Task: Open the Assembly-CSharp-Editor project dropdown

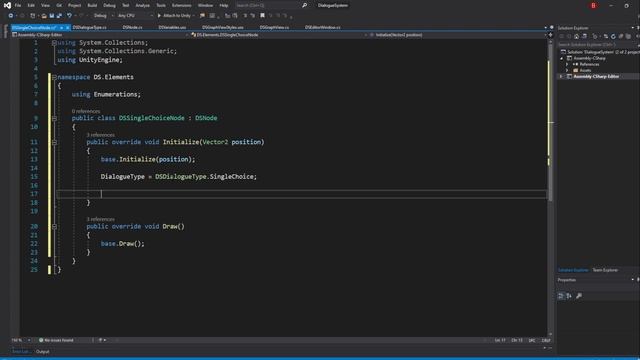Action: click(x=100, y=35)
